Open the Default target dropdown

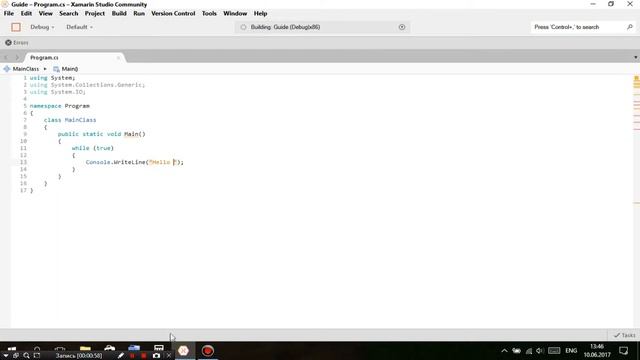[x=79, y=27]
